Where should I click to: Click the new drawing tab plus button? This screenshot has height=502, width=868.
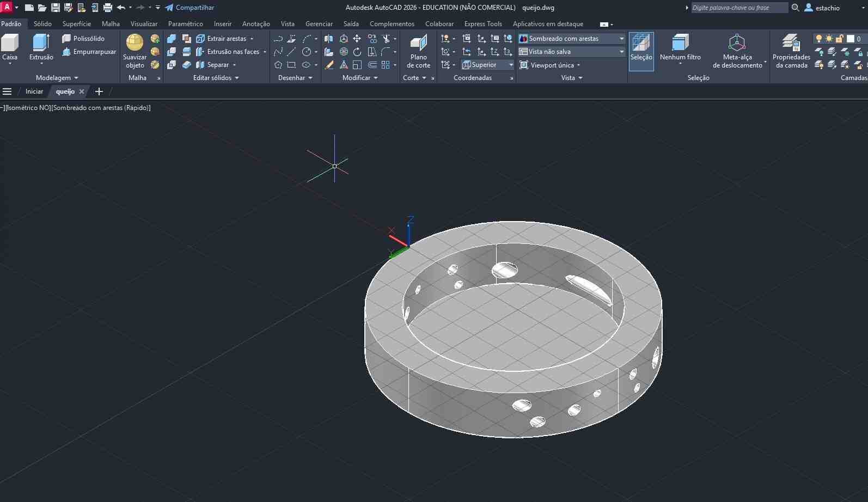point(99,91)
